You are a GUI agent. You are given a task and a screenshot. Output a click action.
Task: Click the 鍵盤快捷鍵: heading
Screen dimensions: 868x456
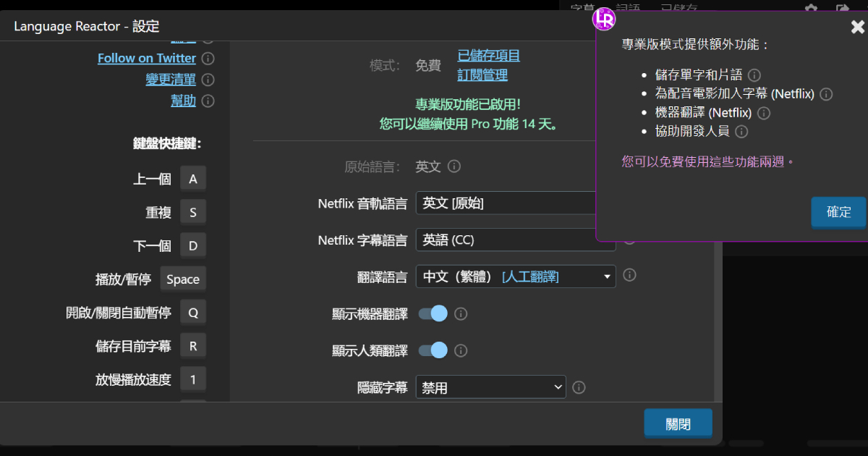tap(167, 143)
